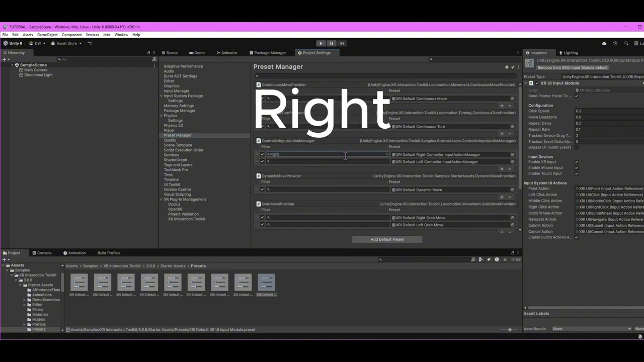Screen dimensions: 644x362
Task: Pick preset for XRI Default Right Controller InputActionManager
Action: 513,155
